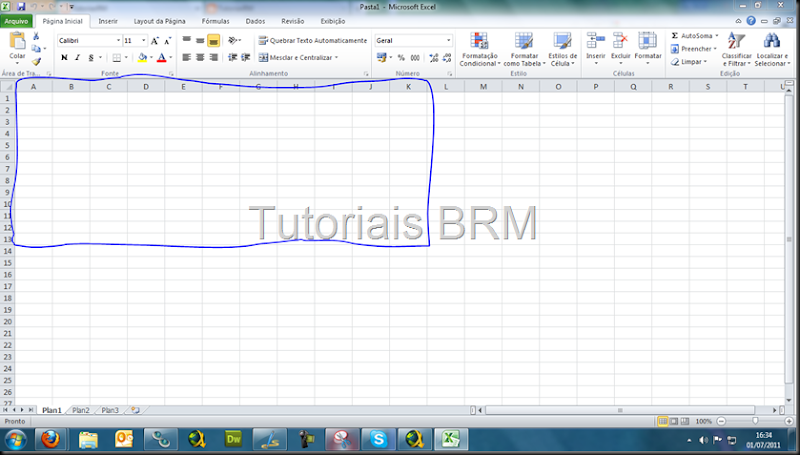Align cell text left
Viewport: 800px width, 455px height.
[187, 57]
